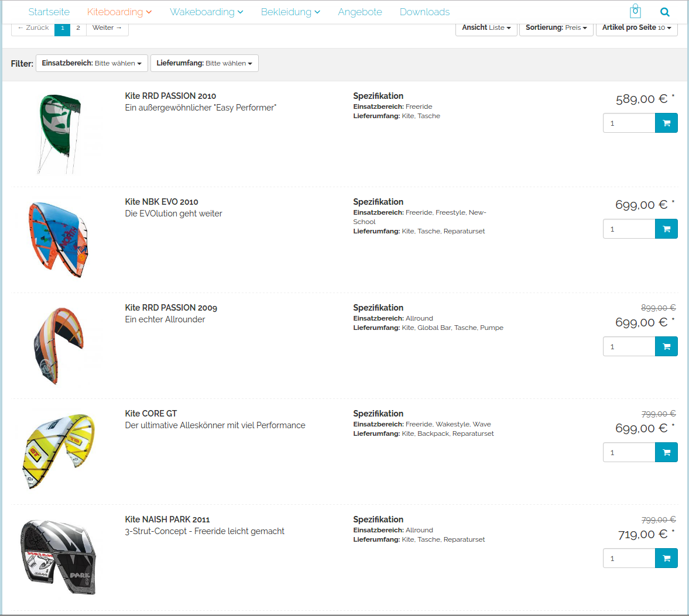Click the Kite NAISH PARK 2011 thumbnail
The height and width of the screenshot is (616, 689).
pos(59,558)
